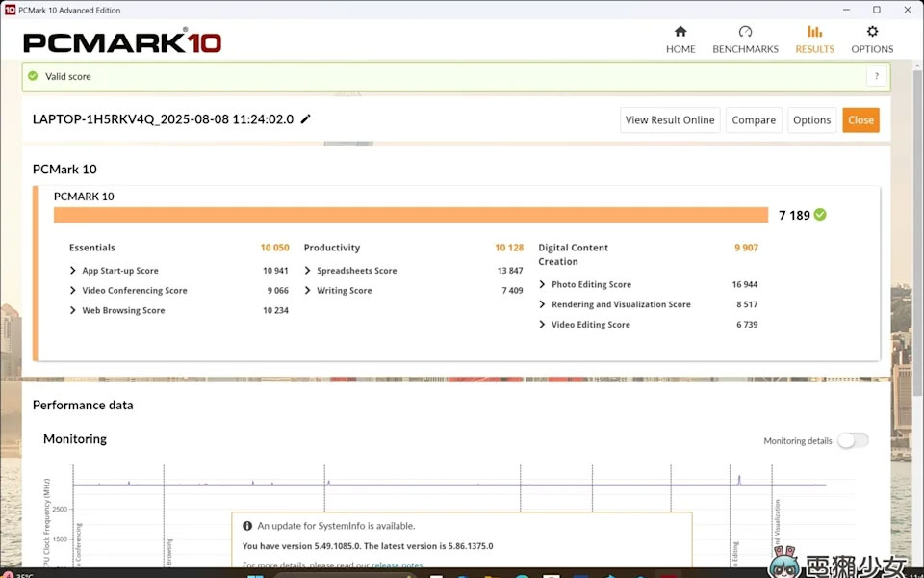Screen dimensions: 924x578
Task: Click the PCMark 10 logo
Action: coord(122,42)
